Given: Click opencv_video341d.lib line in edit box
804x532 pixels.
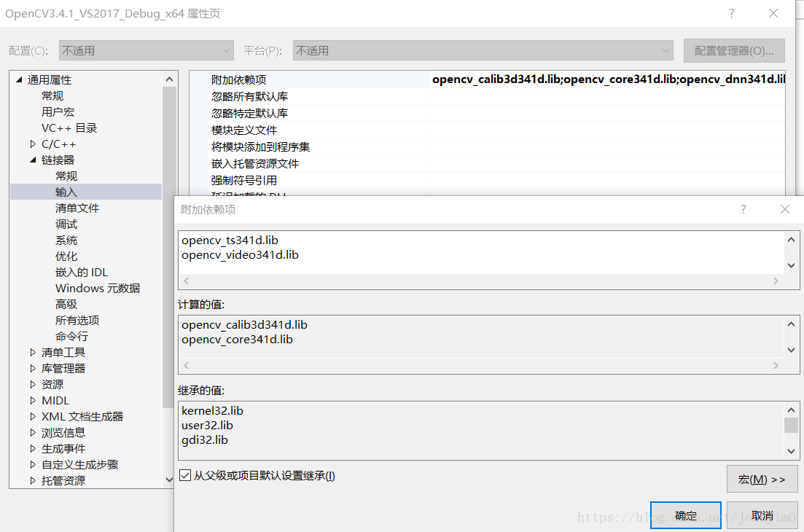Looking at the screenshot, I should 240,255.
